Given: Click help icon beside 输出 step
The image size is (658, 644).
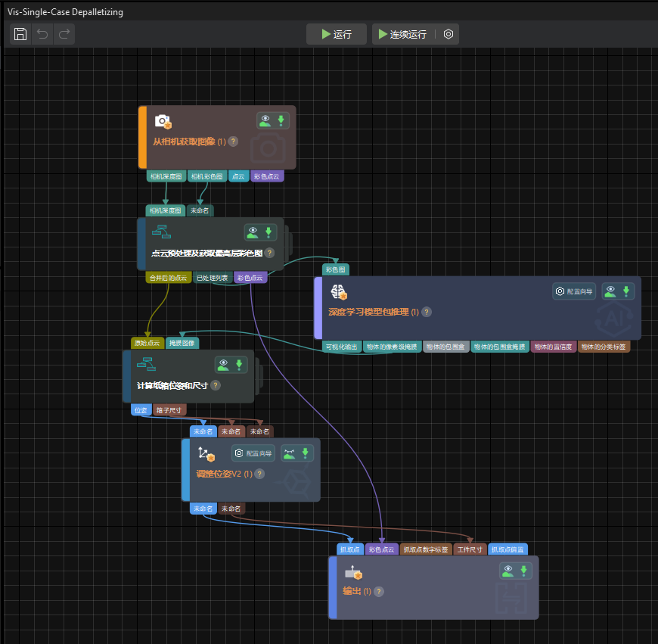Looking at the screenshot, I should click(x=379, y=592).
